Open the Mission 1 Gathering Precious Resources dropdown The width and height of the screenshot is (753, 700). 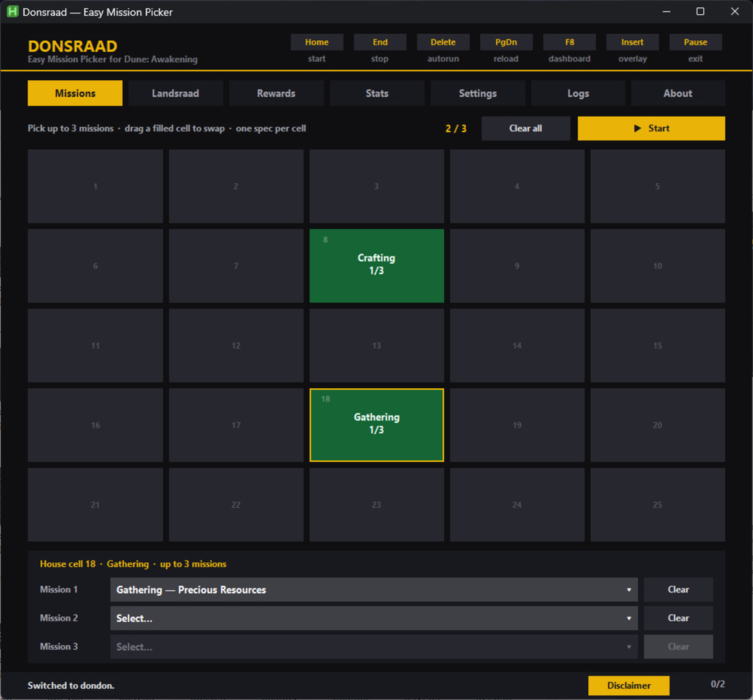pos(374,590)
